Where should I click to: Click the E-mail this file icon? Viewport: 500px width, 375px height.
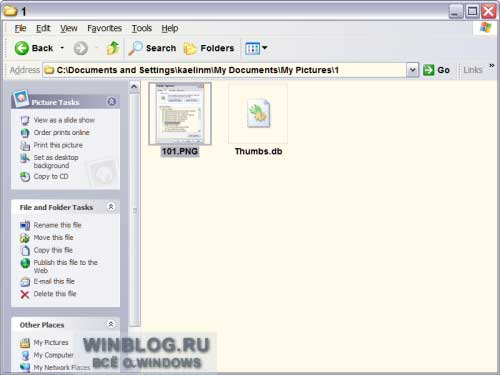point(25,282)
